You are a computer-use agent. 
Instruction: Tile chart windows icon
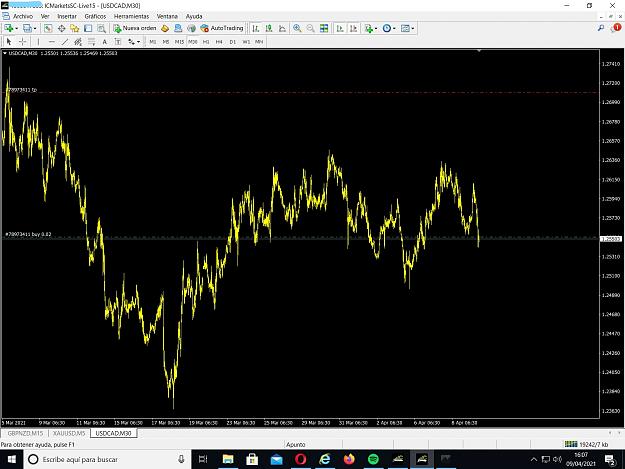point(324,28)
